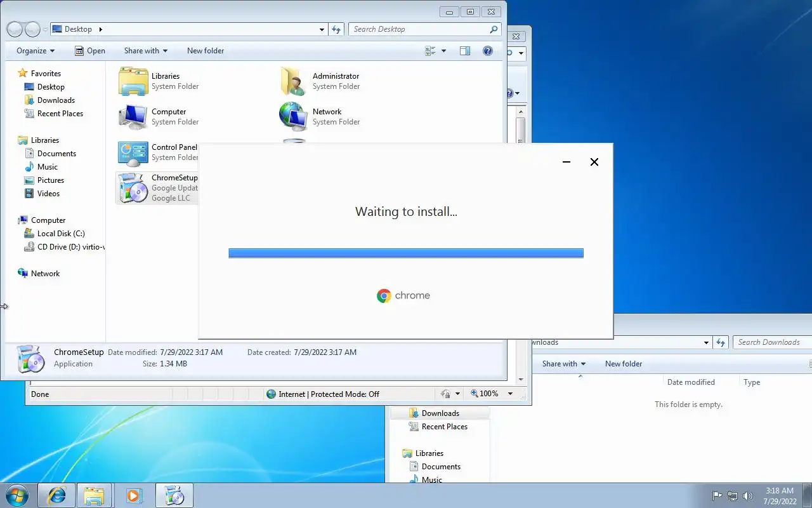The height and width of the screenshot is (508, 812).
Task: Open the Share with dropdown in Desktop window
Action: pyautogui.click(x=146, y=51)
